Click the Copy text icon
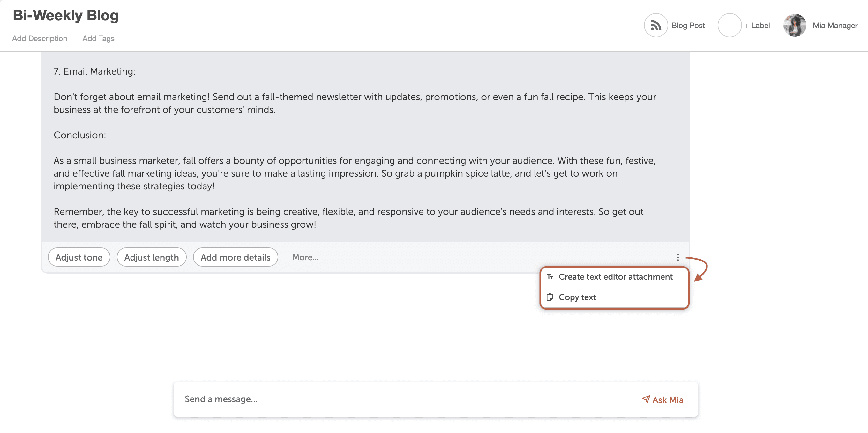The height and width of the screenshot is (433, 868). click(549, 297)
